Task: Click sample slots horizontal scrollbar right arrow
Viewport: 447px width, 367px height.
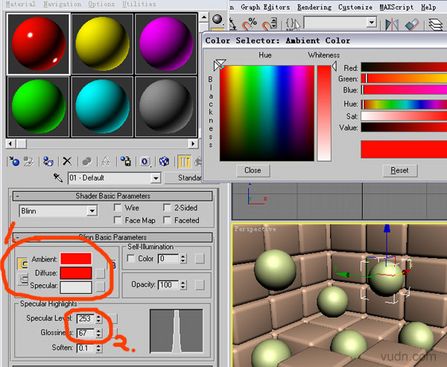Action: pyautogui.click(x=193, y=144)
